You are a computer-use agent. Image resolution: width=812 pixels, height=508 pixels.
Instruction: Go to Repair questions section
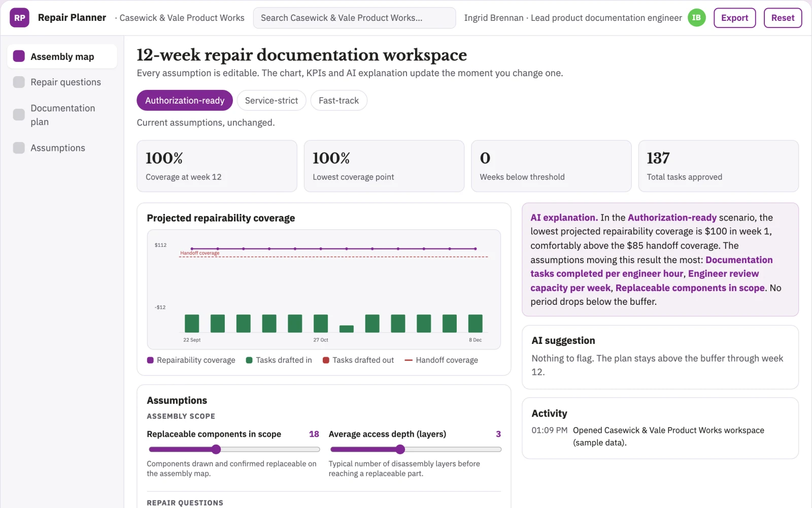coord(62,82)
